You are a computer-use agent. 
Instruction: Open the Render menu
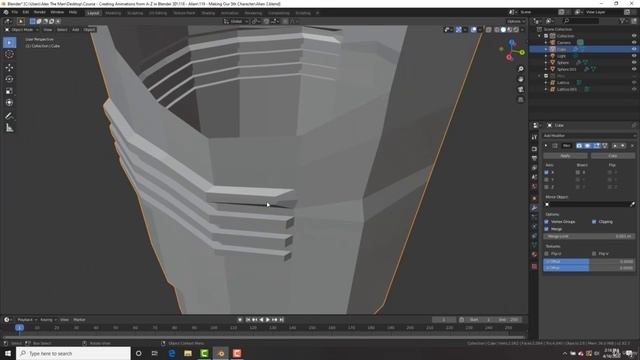click(40, 12)
